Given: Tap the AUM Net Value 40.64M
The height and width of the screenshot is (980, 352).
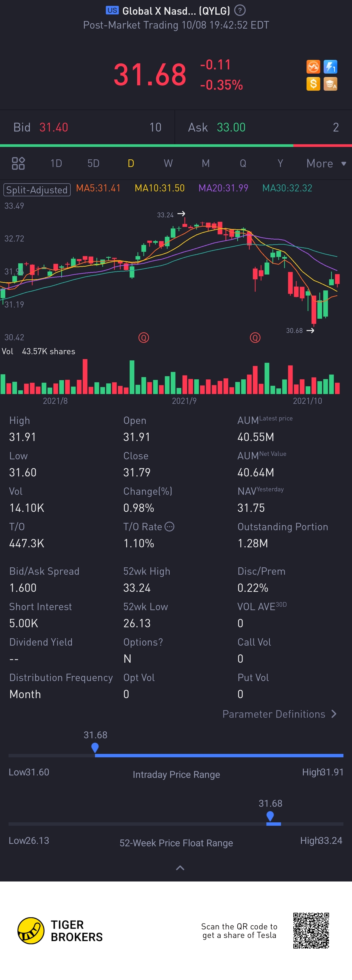Looking at the screenshot, I should click(x=256, y=472).
